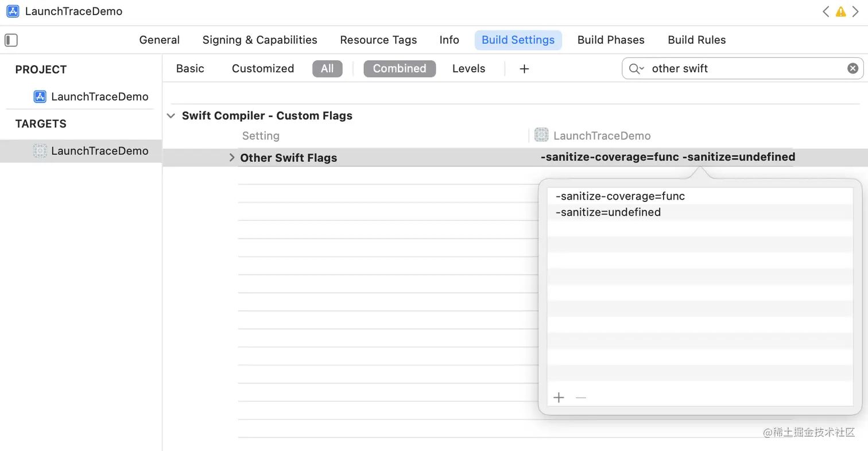
Task: Expand the Other Swift Flags row
Action: tap(232, 158)
